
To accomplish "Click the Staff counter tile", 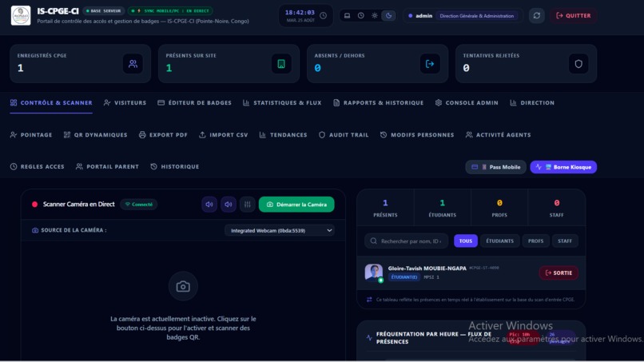I will pos(557,208).
